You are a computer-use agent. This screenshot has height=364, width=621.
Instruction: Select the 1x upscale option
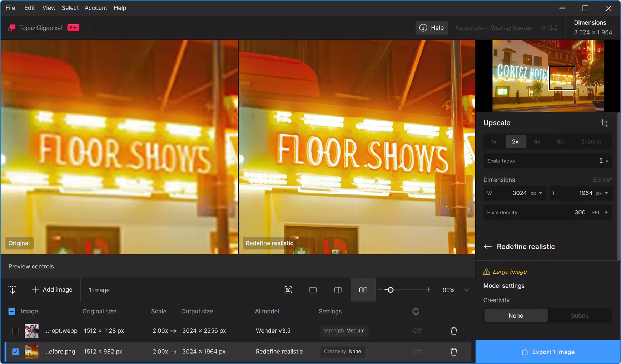(493, 142)
